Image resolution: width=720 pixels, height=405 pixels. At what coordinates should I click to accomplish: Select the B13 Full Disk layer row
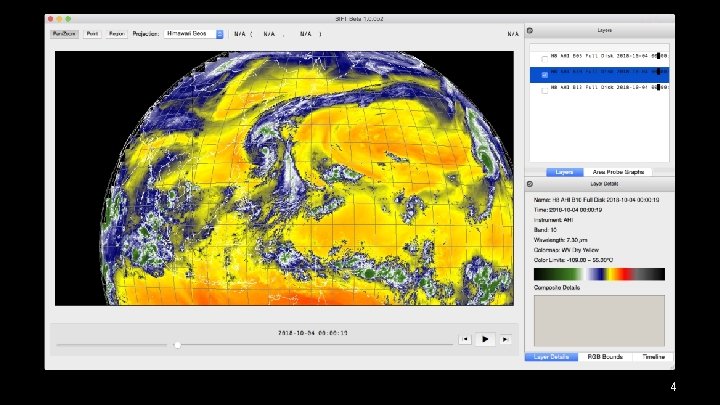click(605, 91)
